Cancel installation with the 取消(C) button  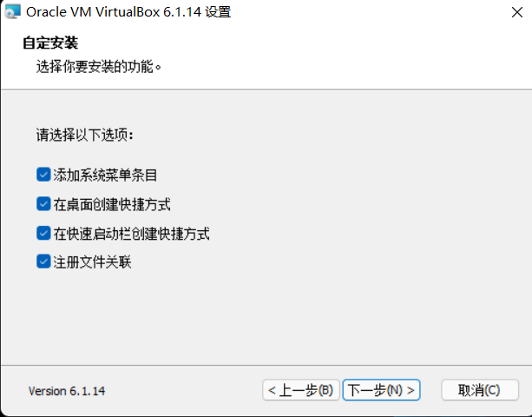click(480, 390)
